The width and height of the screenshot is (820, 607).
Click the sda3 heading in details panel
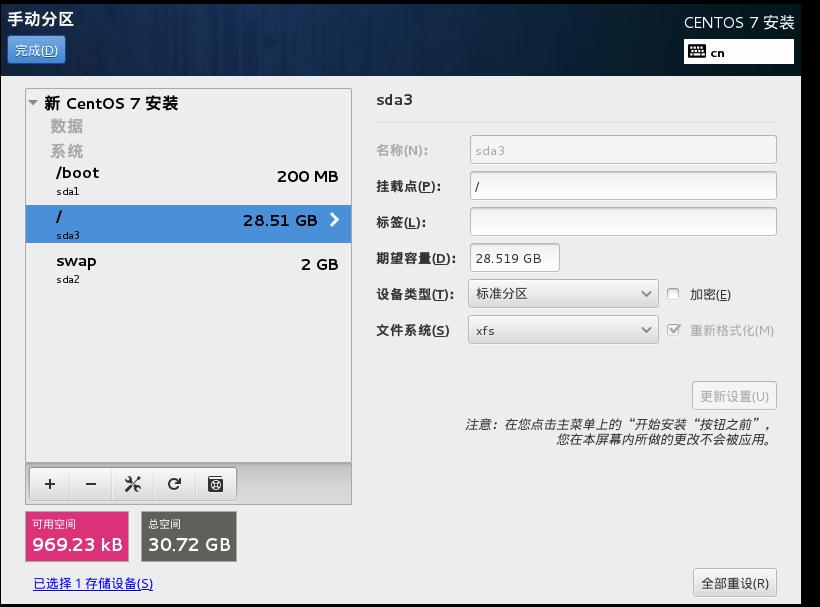pyautogui.click(x=394, y=100)
